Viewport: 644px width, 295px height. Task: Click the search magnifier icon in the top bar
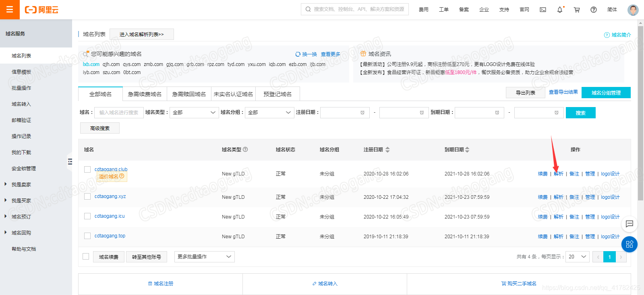pos(308,9)
